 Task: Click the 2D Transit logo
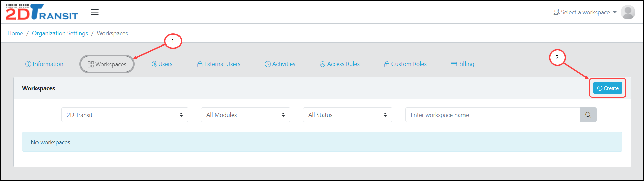tap(42, 12)
